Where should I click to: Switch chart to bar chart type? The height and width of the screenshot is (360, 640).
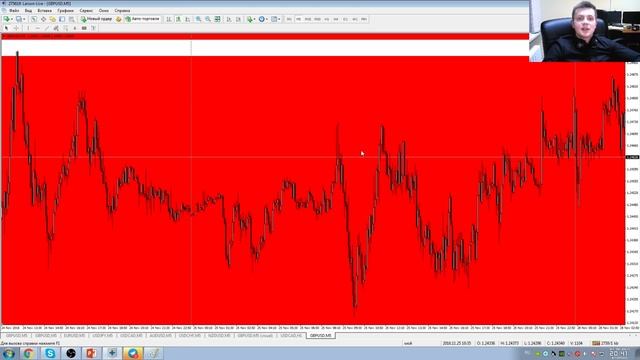pos(169,19)
